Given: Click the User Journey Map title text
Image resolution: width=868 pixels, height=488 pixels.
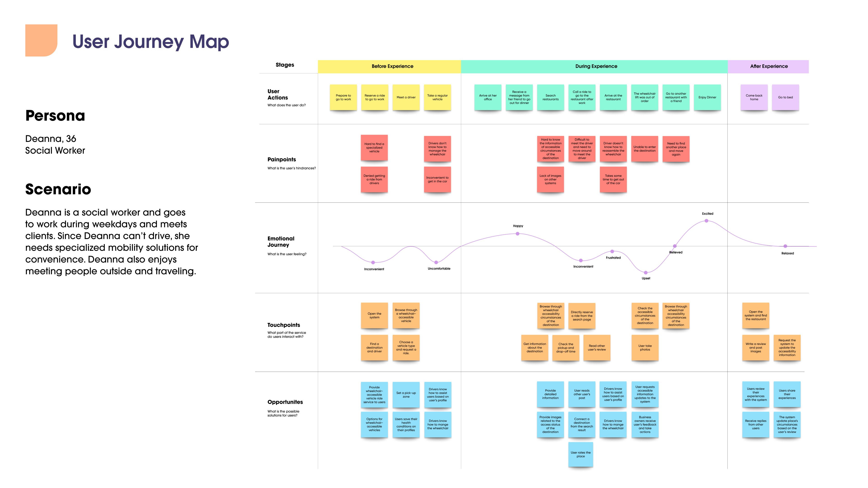Looking at the screenshot, I should point(151,42).
